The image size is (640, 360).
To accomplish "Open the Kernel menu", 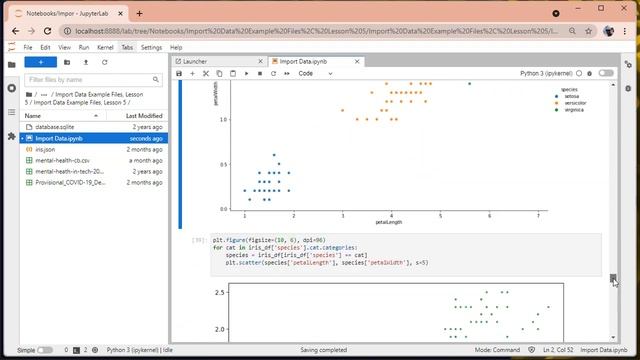I will 105,47.
